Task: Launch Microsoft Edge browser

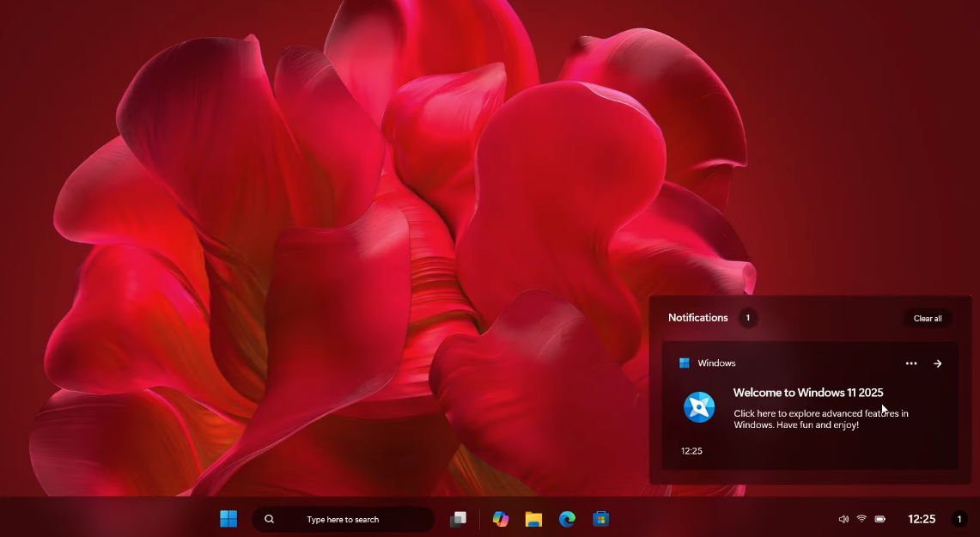Action: pyautogui.click(x=567, y=519)
